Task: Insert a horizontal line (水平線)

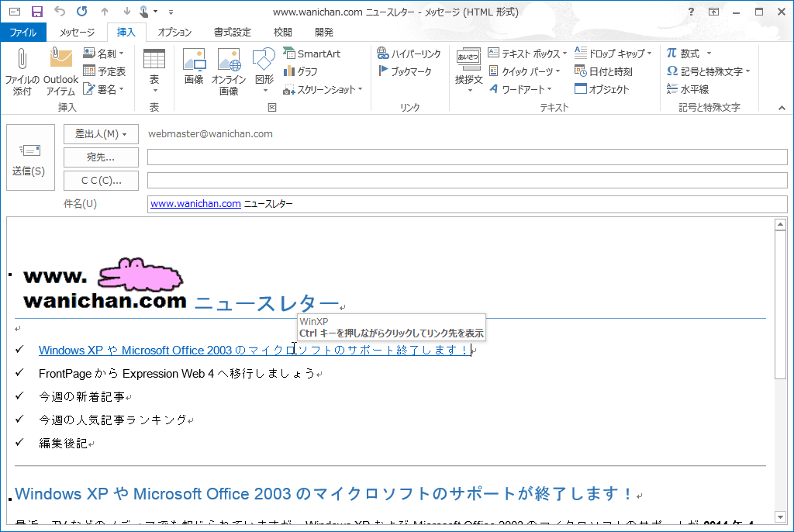Action: (x=688, y=89)
